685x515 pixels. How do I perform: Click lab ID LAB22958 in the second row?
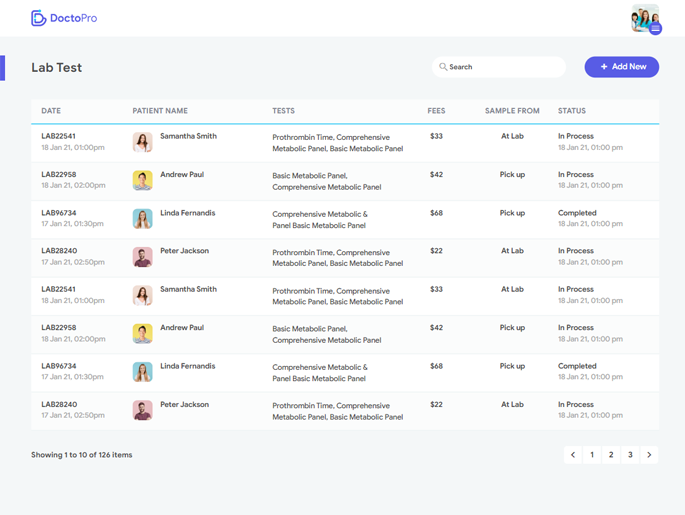[x=59, y=174]
